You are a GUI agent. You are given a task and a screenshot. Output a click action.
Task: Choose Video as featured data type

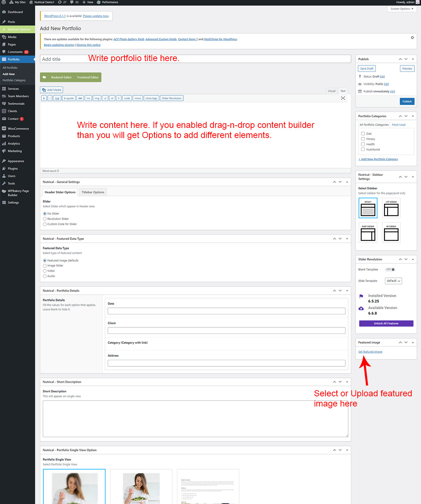[x=45, y=271]
